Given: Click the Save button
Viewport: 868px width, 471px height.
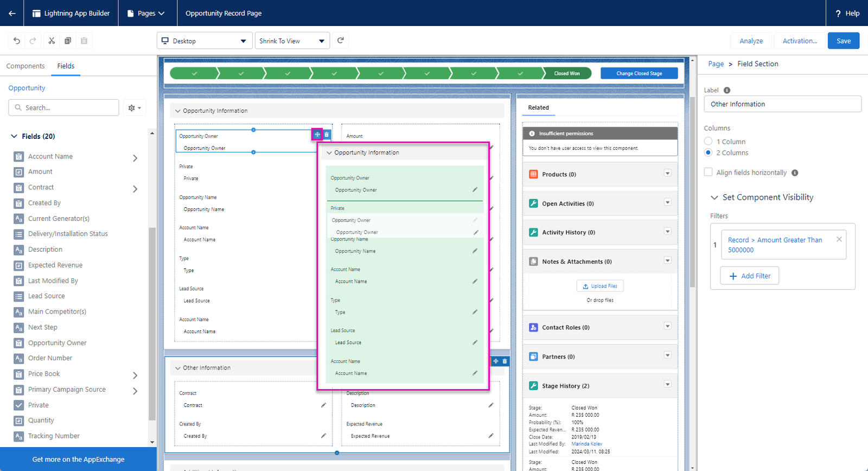Looking at the screenshot, I should pos(844,41).
